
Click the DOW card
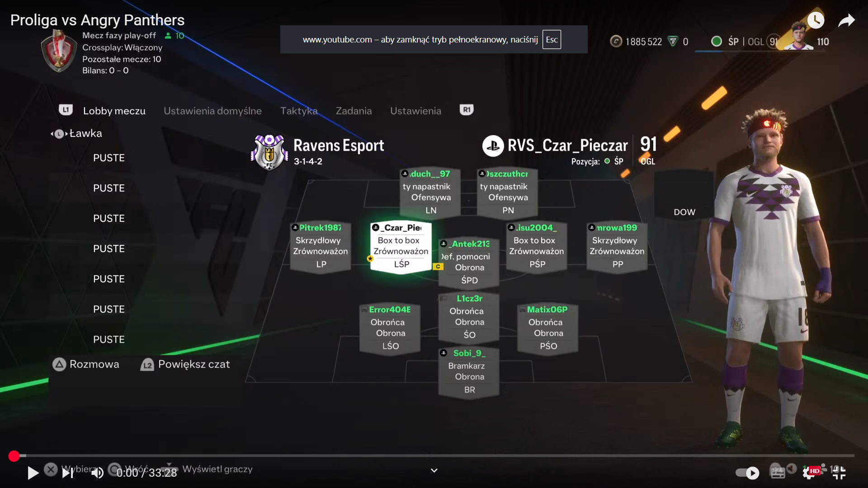click(684, 195)
